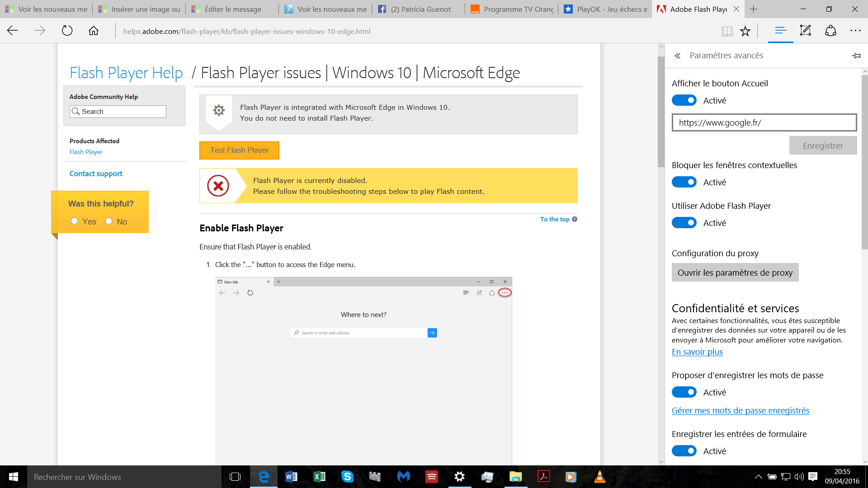This screenshot has width=868, height=488.
Task: Launch VLC media player from taskbar
Action: coord(599,477)
